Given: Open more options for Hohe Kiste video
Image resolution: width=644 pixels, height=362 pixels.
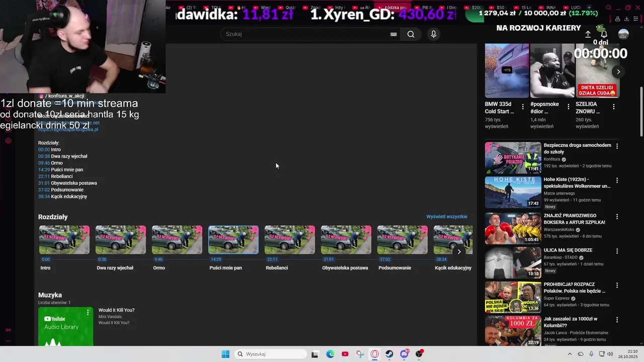Looking at the screenshot, I should [617, 180].
